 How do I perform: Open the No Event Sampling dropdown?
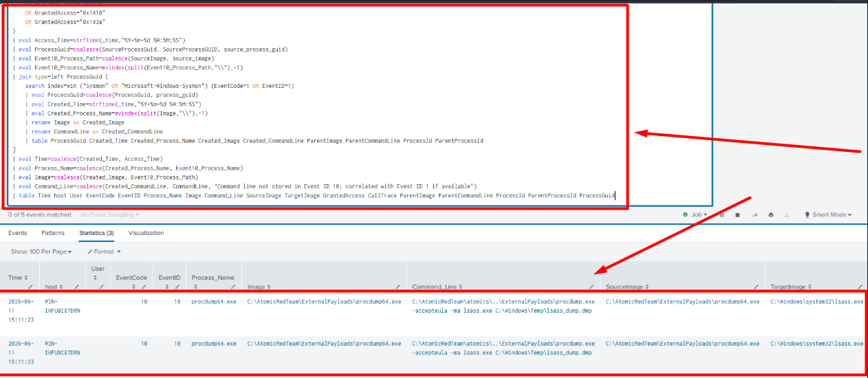(x=110, y=215)
